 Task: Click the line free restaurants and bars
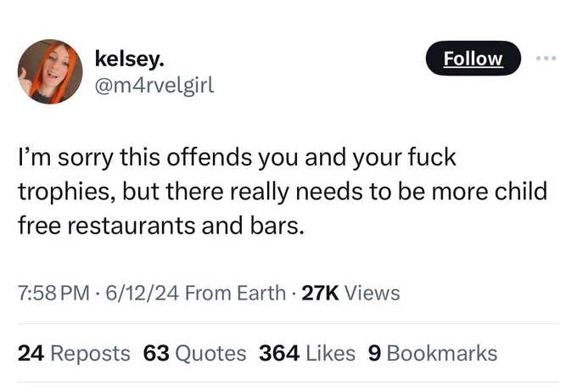[x=161, y=225]
